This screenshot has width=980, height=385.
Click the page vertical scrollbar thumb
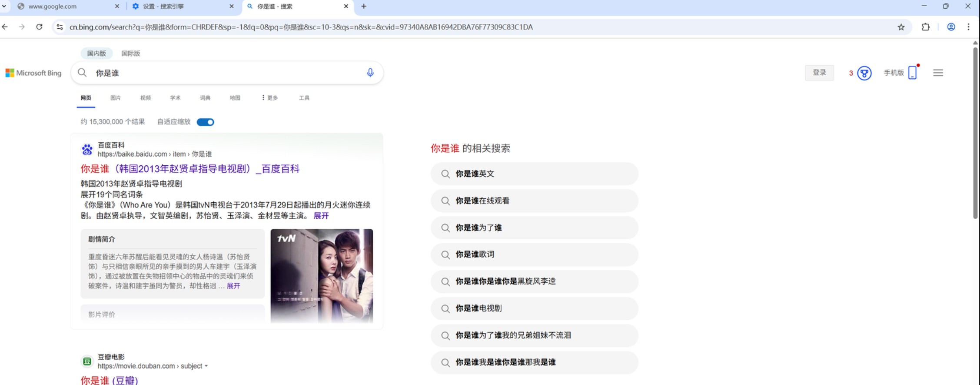[x=975, y=133]
